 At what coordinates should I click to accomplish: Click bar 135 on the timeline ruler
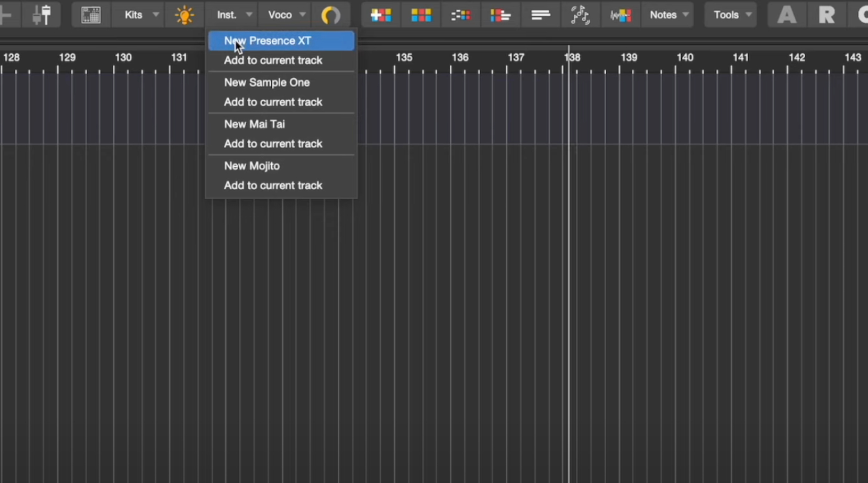click(x=404, y=57)
